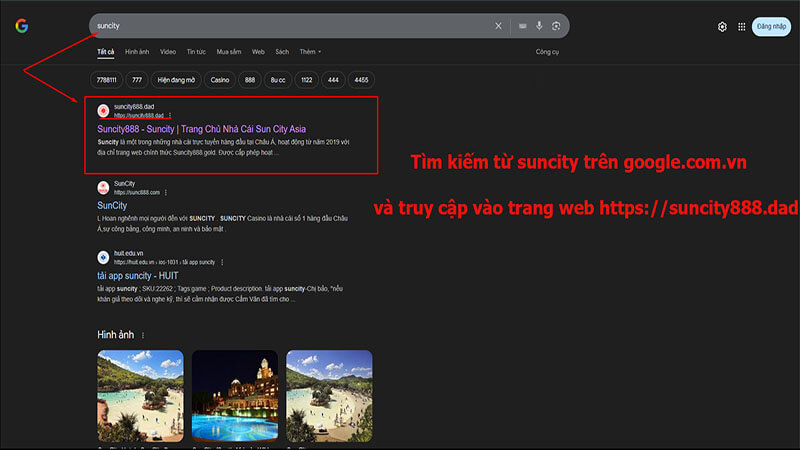
Task: Click the nighttime pool image thumbnail
Action: (x=234, y=381)
